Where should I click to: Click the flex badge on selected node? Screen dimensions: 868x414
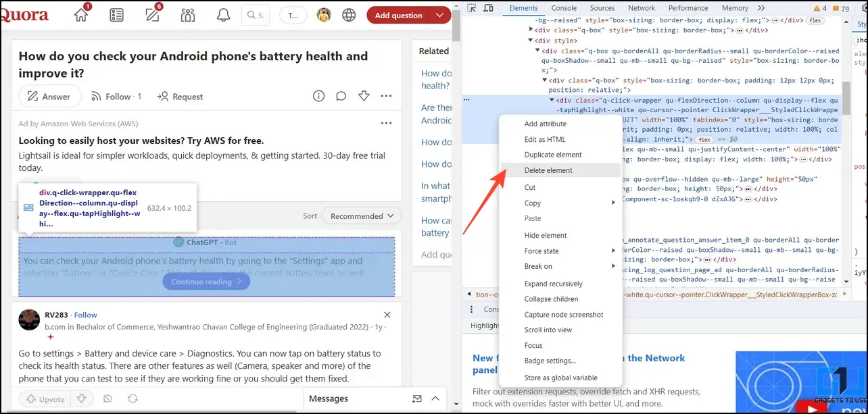coord(704,139)
